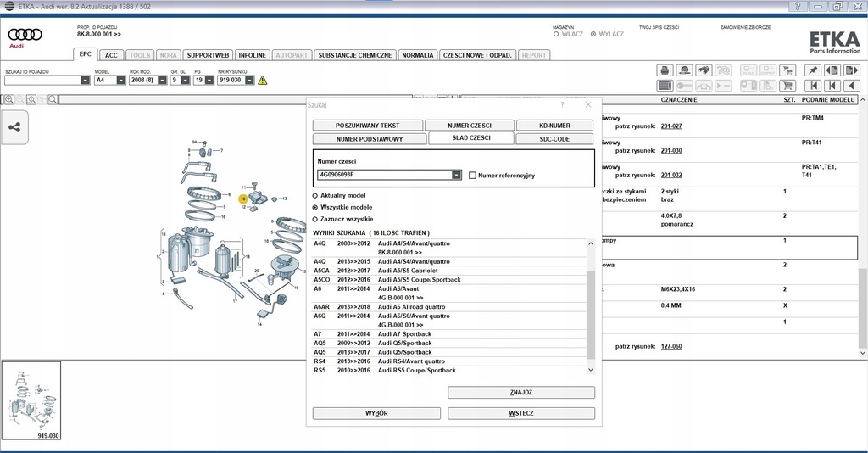Open the stamp/seal toolbar icon next to print

click(684, 70)
